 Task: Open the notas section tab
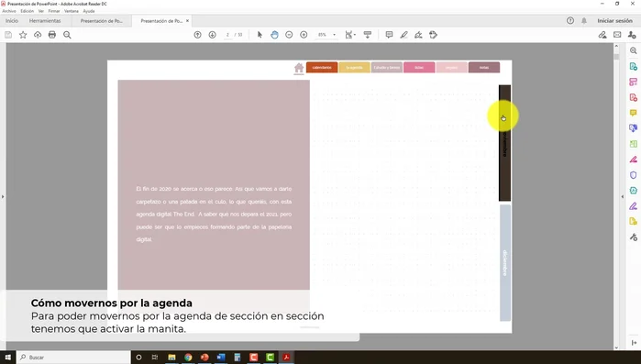(484, 68)
